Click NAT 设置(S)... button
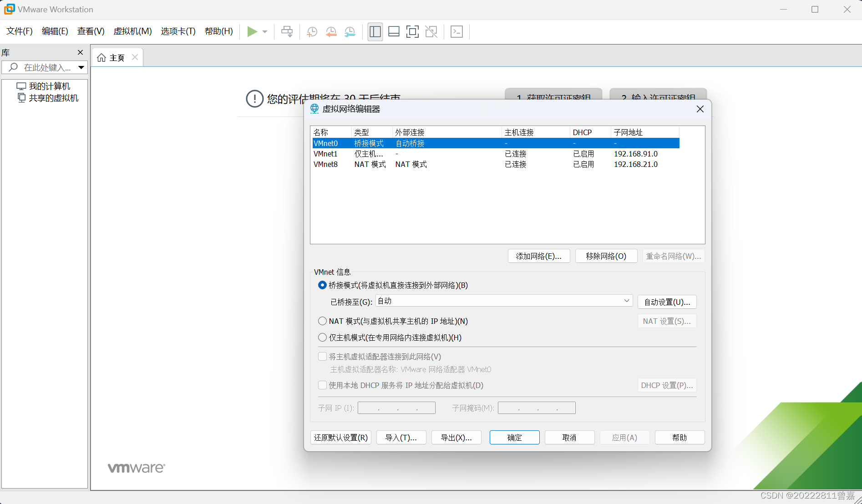 click(667, 321)
